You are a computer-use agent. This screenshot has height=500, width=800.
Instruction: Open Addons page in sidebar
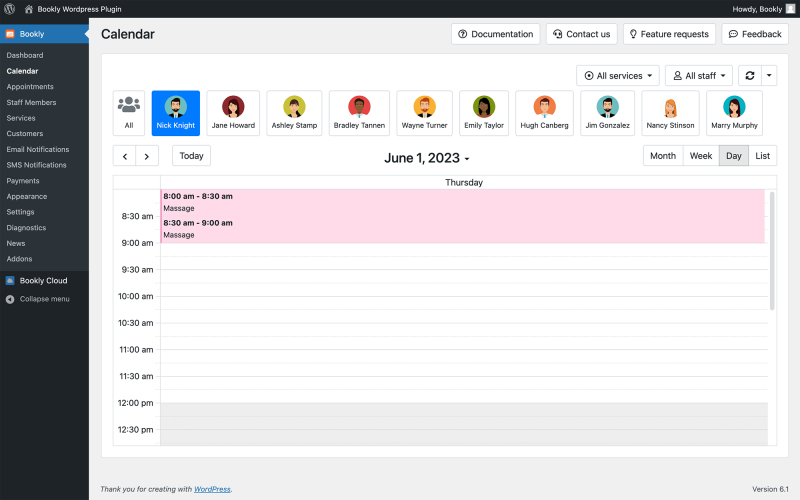tap(19, 259)
